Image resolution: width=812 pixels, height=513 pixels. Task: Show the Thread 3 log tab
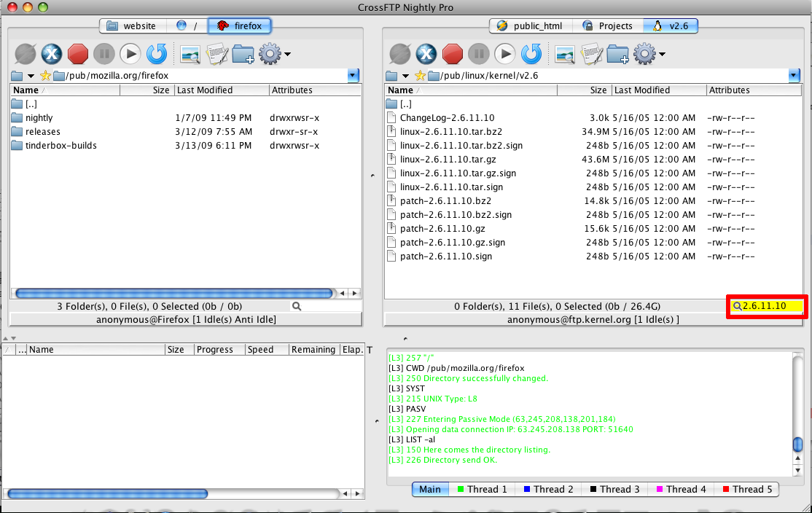coord(614,489)
